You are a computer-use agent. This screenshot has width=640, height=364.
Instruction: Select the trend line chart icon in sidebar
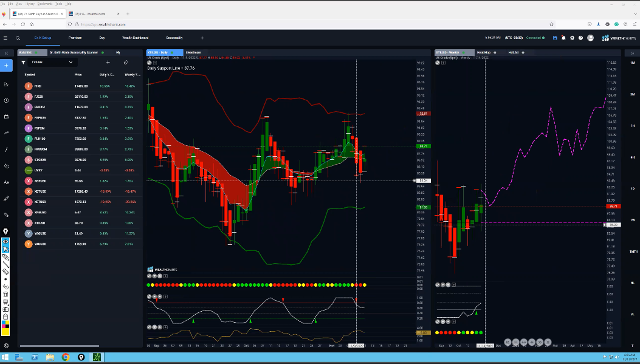coord(6,133)
